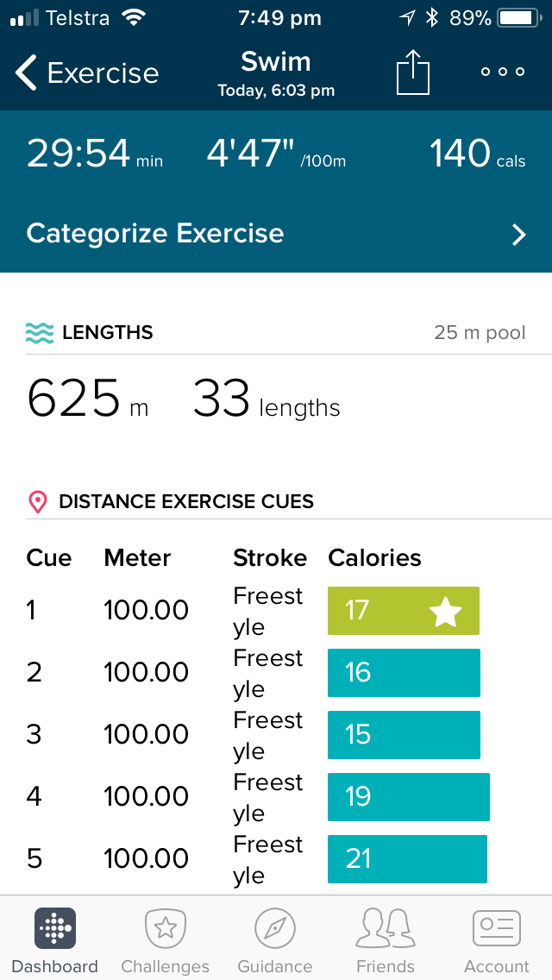552x980 pixels.
Task: Tap the share icon in header
Action: click(x=412, y=72)
